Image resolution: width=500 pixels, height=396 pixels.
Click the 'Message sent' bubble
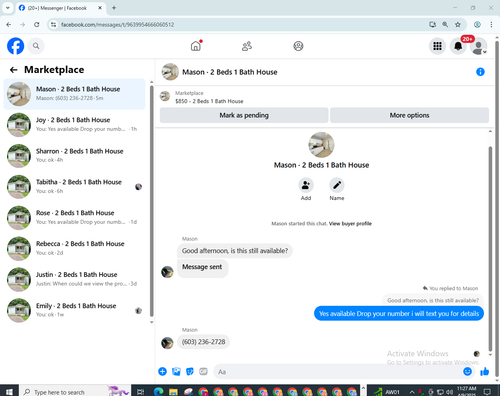coord(202,267)
